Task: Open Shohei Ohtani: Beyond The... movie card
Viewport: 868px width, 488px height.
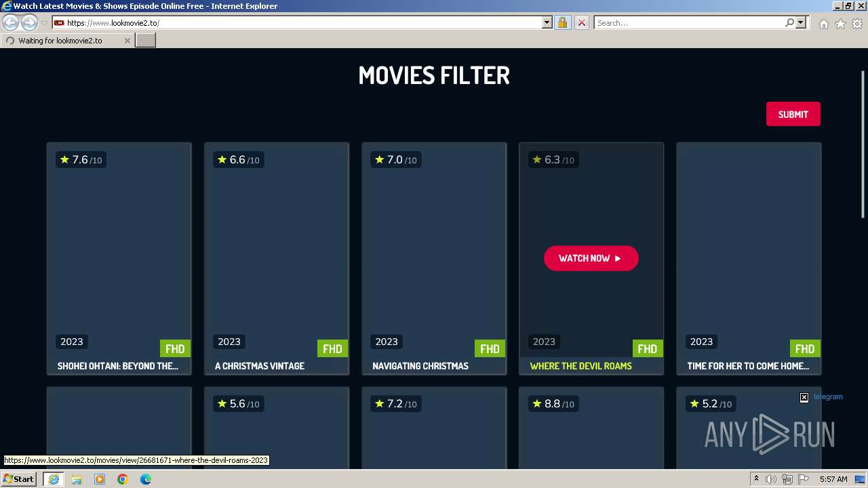Action: pyautogui.click(x=119, y=258)
